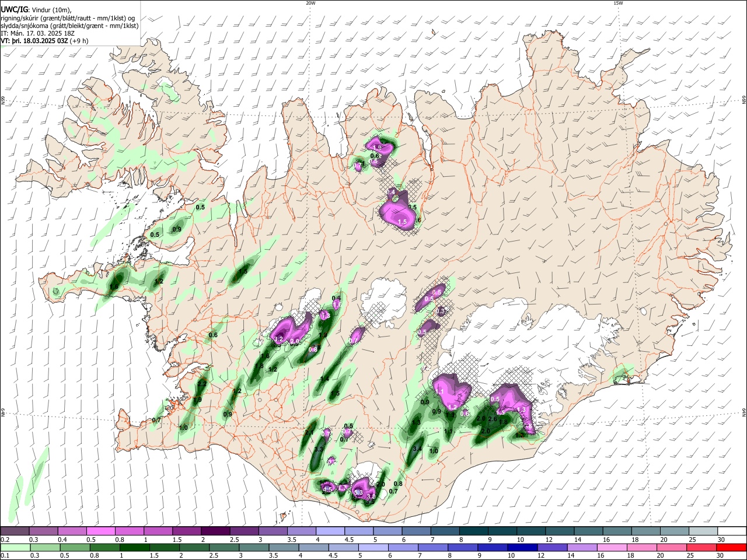Screen dimensions: 747x560
Task: Pick the rain legend swatch starting at 20
Action: 671,547
